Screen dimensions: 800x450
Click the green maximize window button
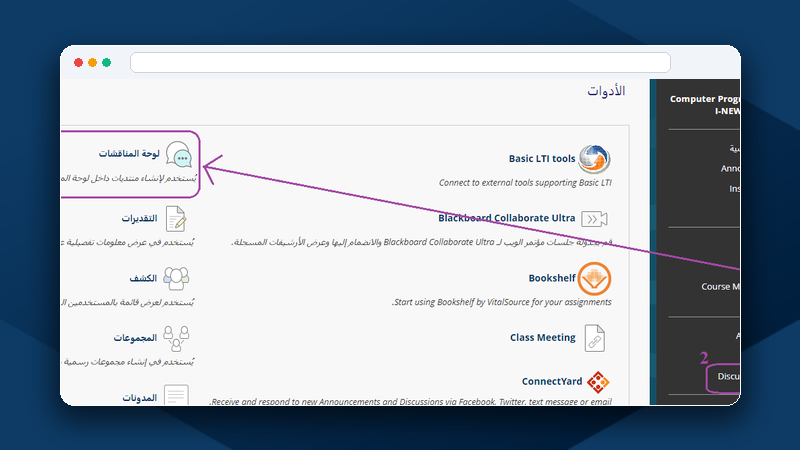point(107,62)
